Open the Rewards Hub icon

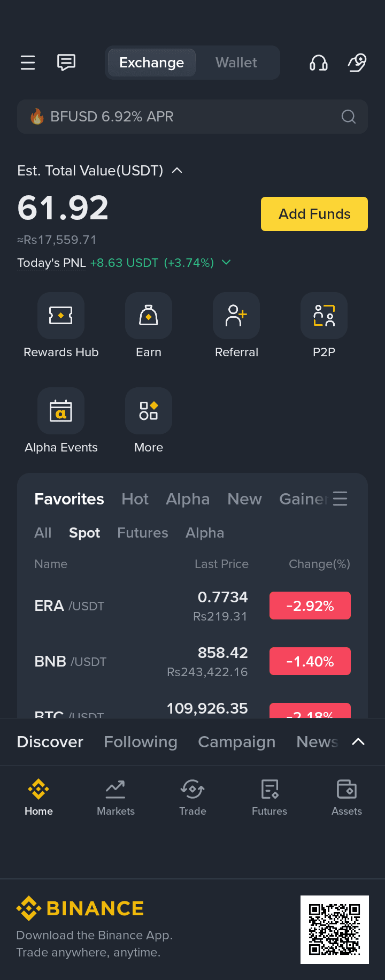tap(61, 316)
